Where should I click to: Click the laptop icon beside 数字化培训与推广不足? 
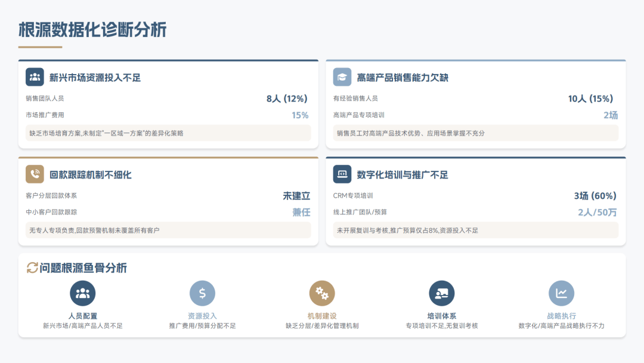pyautogui.click(x=342, y=174)
